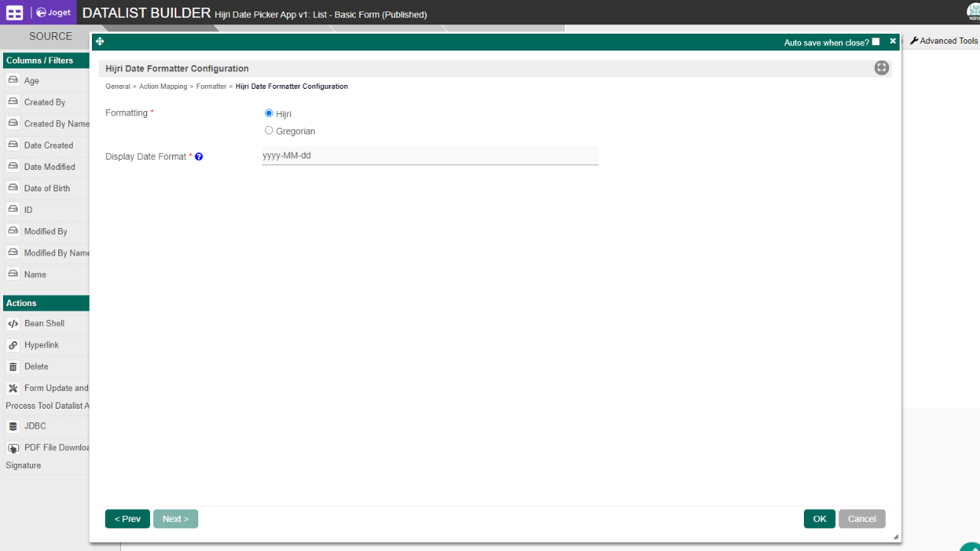The height and width of the screenshot is (551, 980).
Task: Toggle fullscreen for the configuration dialog
Action: [881, 68]
